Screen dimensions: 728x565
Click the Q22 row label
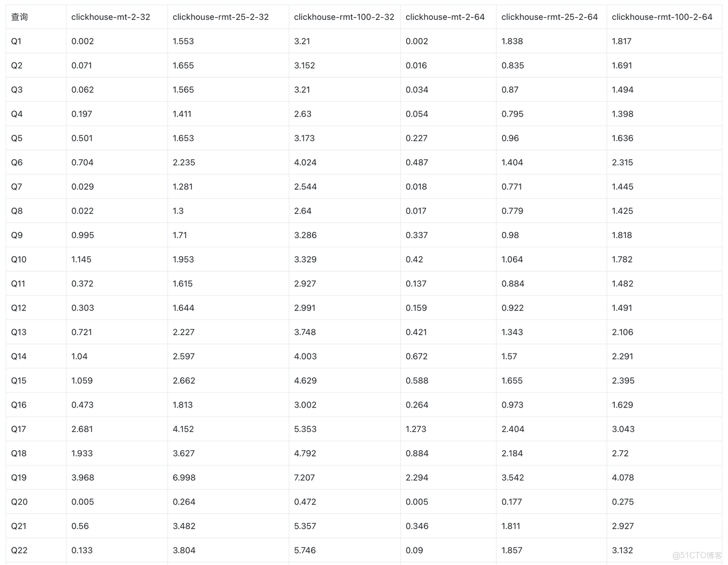click(x=19, y=550)
